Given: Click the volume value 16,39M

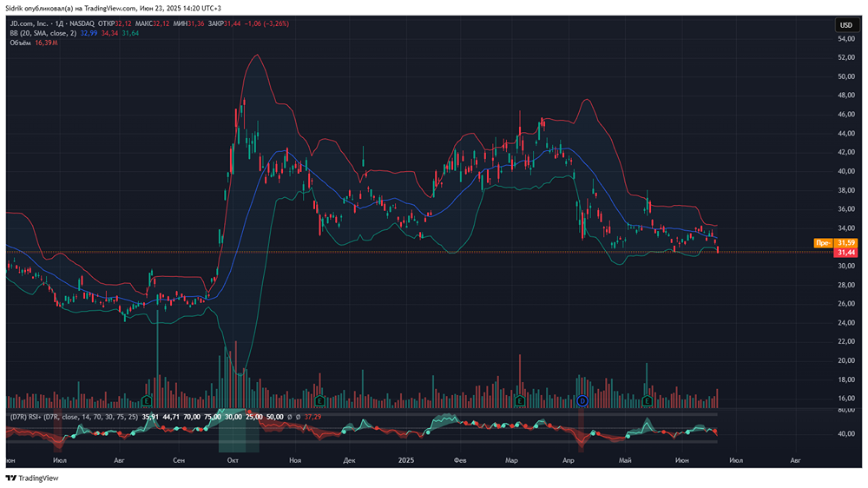Looking at the screenshot, I should click(46, 43).
